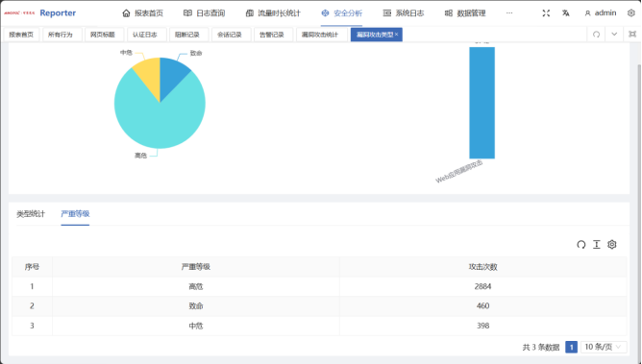Image resolution: width=642 pixels, height=364 pixels.
Task: Open the 10 条/页 page size dropdown
Action: click(604, 348)
